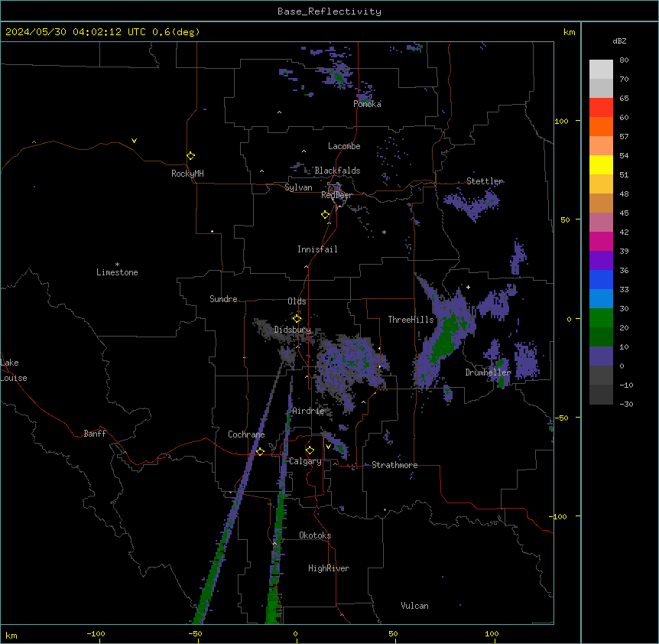This screenshot has height=644, width=659.
Task: Click the Base_Reflectivity title
Action: [329, 11]
